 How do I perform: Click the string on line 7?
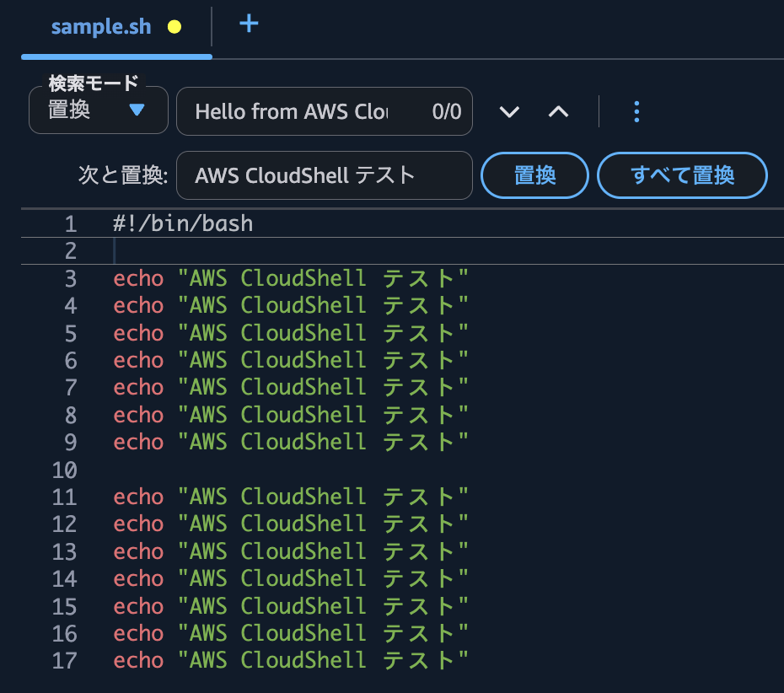click(x=323, y=388)
